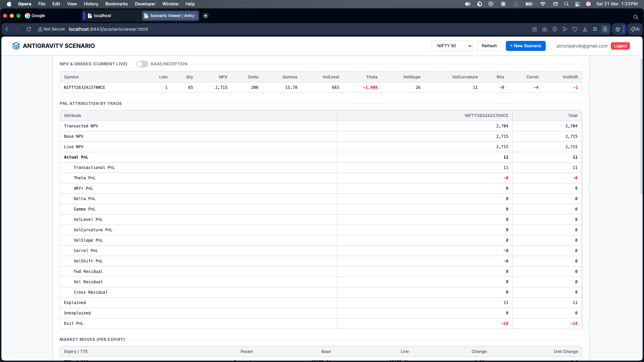This screenshot has width=644, height=362.
Task: Open macOS Spotlight search icon
Action: tap(567, 4)
